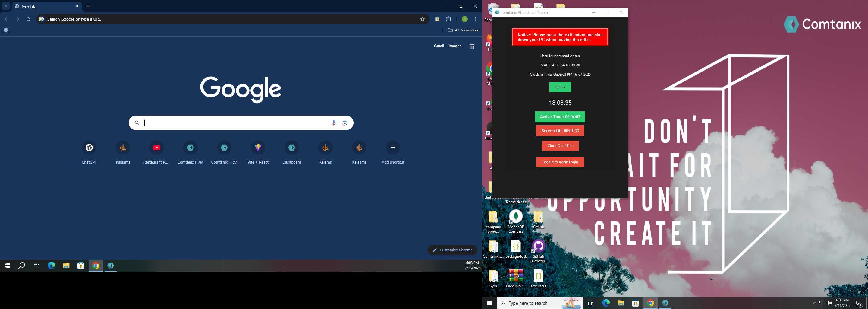
Task: Open the All Bookmarks folder
Action: [x=463, y=30]
